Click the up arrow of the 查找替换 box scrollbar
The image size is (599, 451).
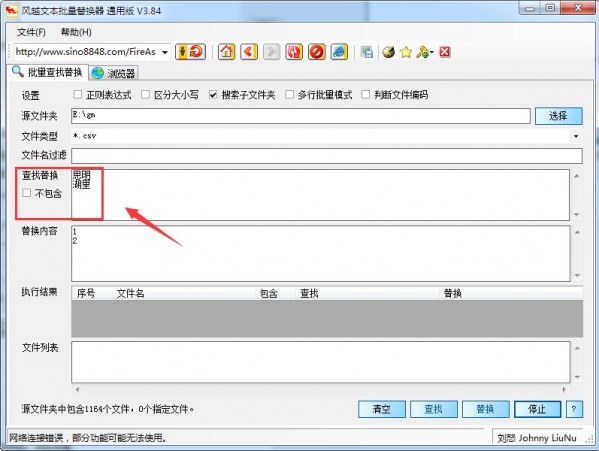point(576,176)
